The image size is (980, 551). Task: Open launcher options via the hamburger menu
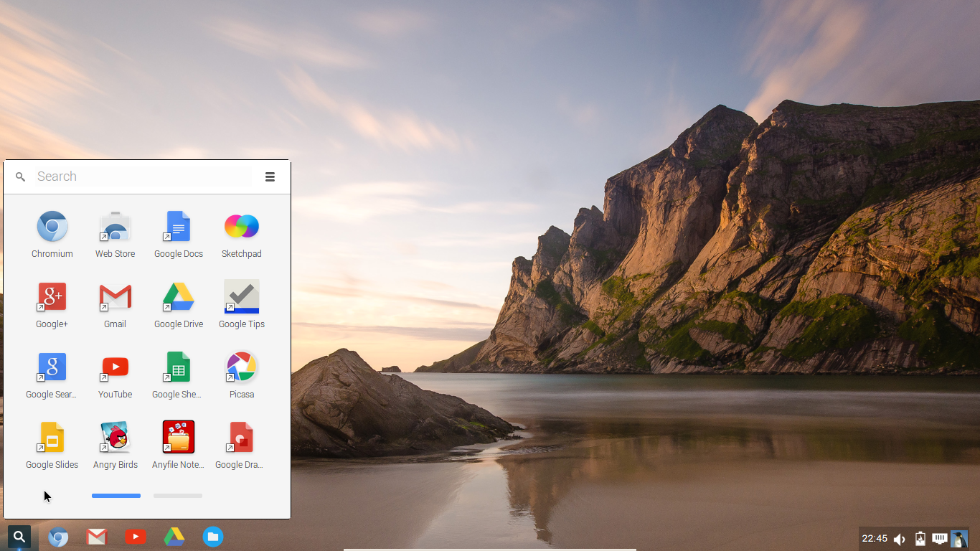[270, 176]
